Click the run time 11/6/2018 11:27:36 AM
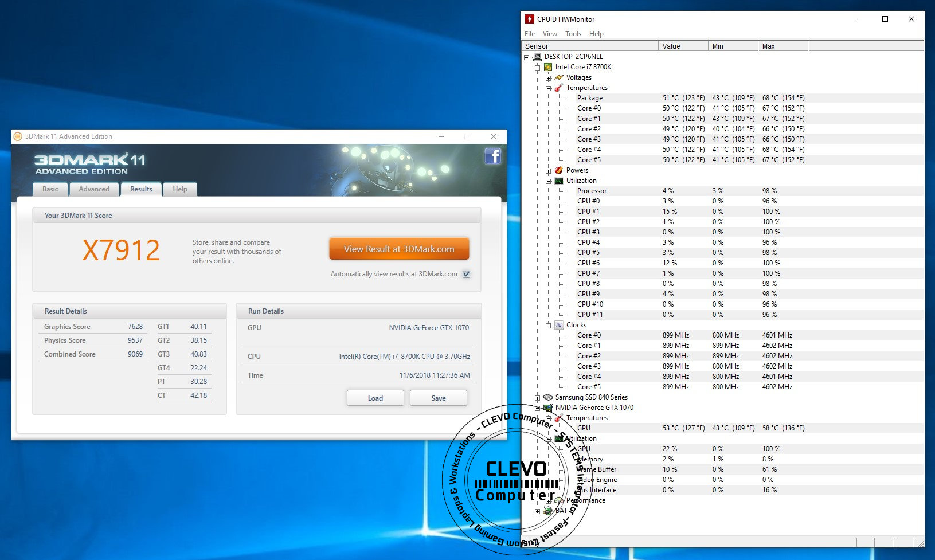 [435, 375]
